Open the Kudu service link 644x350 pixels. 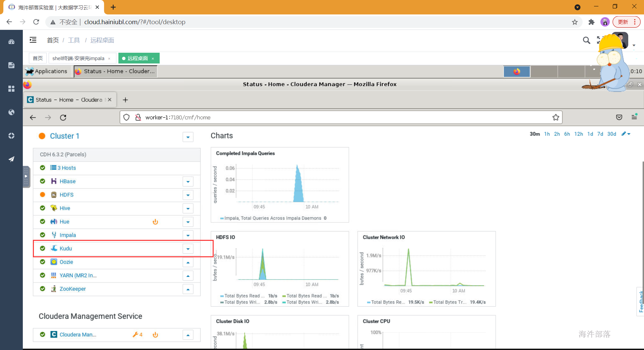click(66, 249)
